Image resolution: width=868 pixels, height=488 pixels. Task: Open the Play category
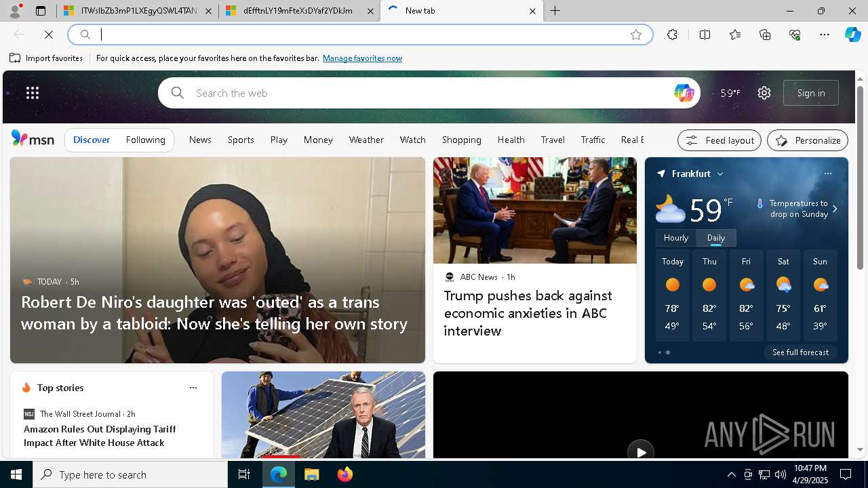279,140
